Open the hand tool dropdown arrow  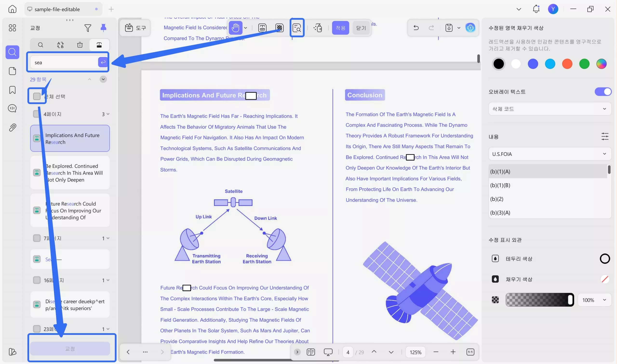click(246, 28)
